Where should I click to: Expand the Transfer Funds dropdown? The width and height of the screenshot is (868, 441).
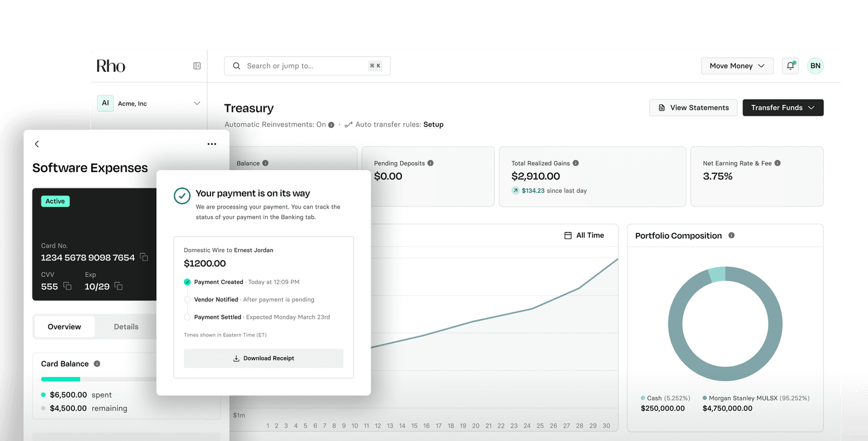[783, 107]
